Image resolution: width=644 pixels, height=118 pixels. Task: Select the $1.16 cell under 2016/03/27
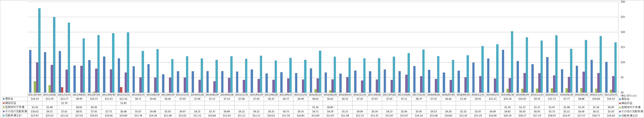(x=315, y=107)
